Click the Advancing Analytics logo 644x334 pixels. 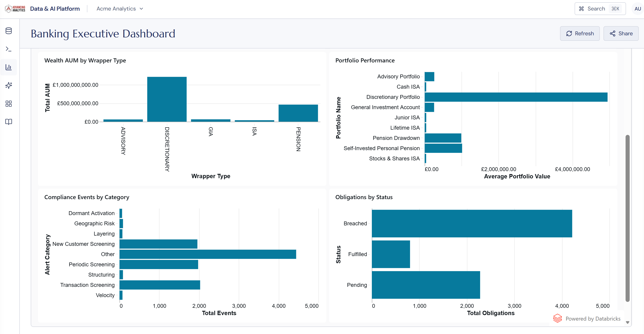click(x=15, y=9)
